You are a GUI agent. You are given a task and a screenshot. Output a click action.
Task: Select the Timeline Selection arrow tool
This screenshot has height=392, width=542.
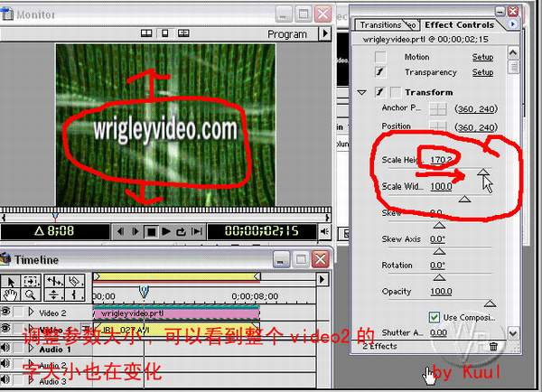click(x=11, y=282)
